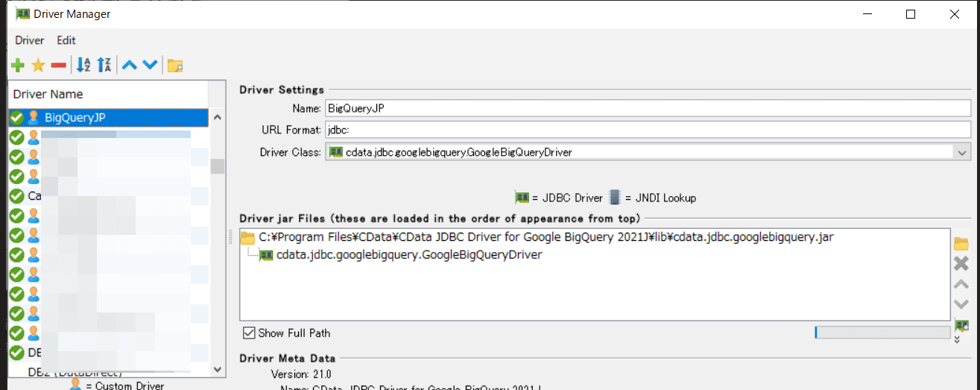Viewport: 980px width, 390px height.
Task: Select the cdata.jdbc.googlebigquery.jar file path row
Action: click(x=546, y=238)
